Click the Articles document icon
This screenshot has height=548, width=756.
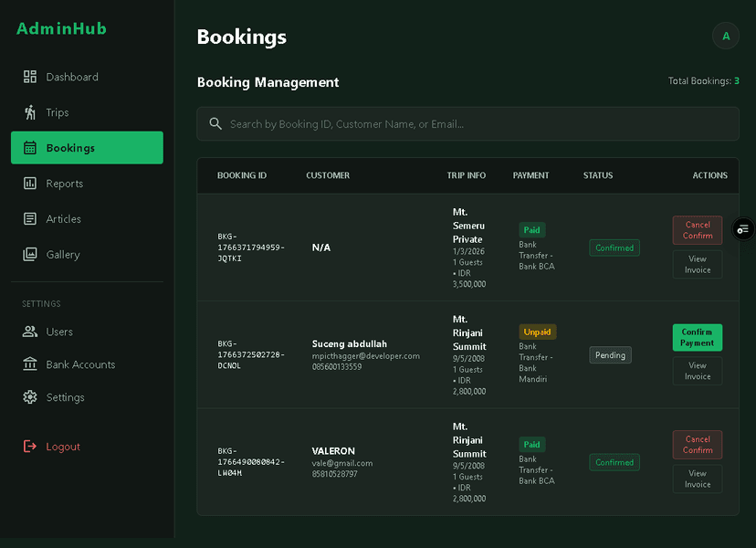30,219
